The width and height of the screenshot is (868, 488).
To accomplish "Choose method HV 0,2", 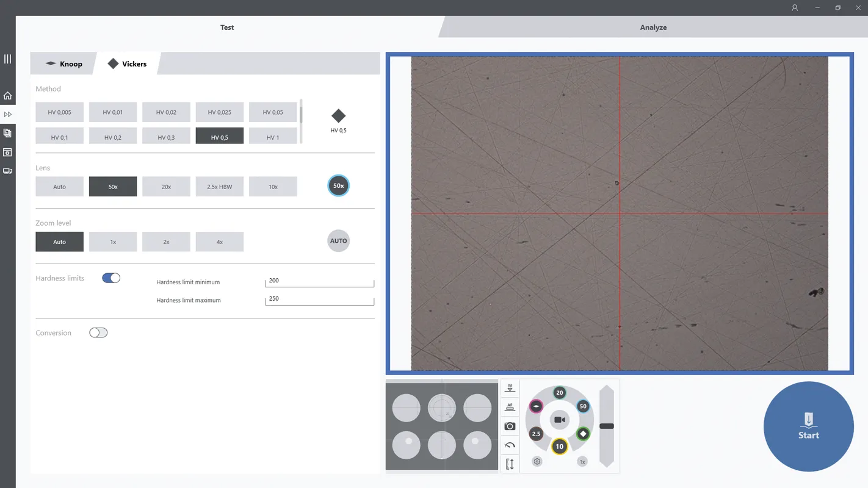I will pyautogui.click(x=113, y=135).
